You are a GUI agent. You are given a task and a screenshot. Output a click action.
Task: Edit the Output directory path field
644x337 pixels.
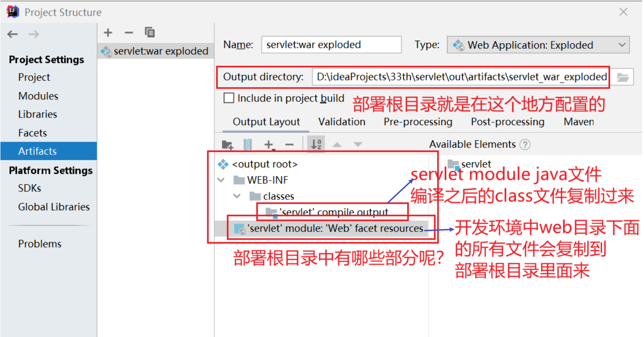[x=461, y=77]
